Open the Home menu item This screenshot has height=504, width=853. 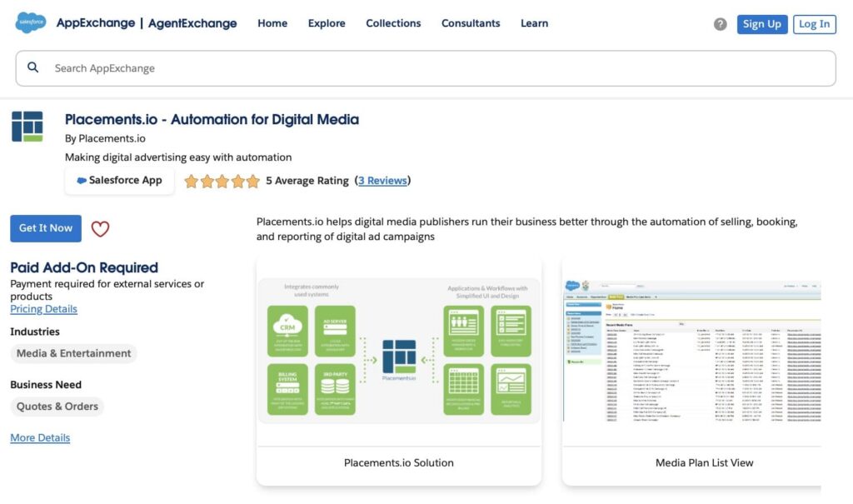272,23
